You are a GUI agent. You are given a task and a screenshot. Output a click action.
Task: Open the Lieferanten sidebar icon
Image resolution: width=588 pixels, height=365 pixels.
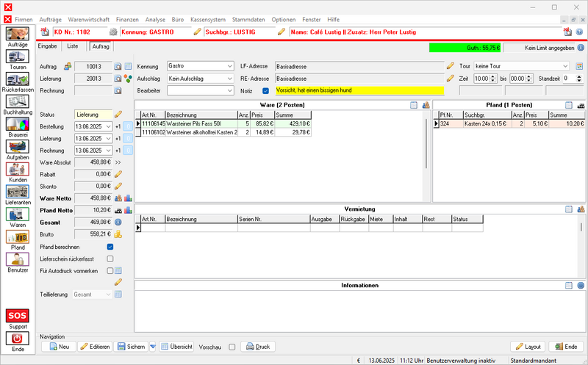coord(18,191)
